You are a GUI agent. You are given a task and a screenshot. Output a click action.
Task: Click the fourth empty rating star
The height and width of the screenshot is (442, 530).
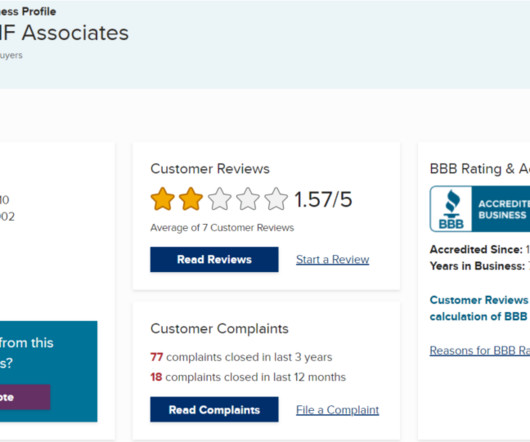click(248, 199)
